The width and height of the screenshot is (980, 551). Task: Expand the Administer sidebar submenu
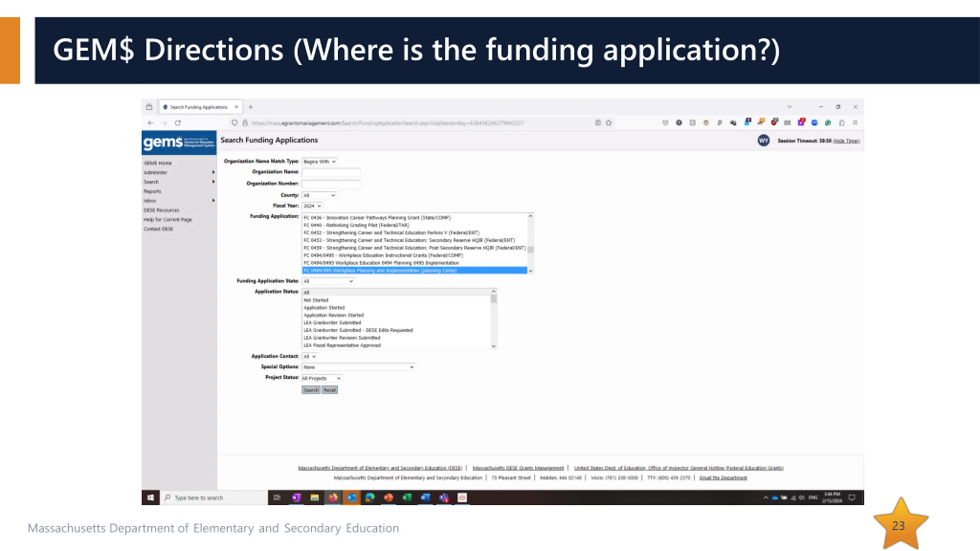(213, 172)
